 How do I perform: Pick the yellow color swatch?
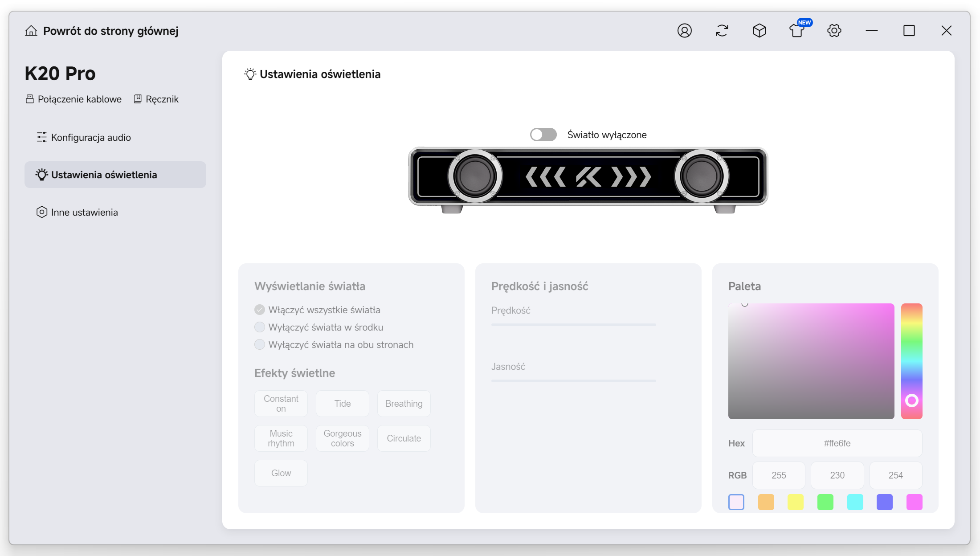click(796, 502)
